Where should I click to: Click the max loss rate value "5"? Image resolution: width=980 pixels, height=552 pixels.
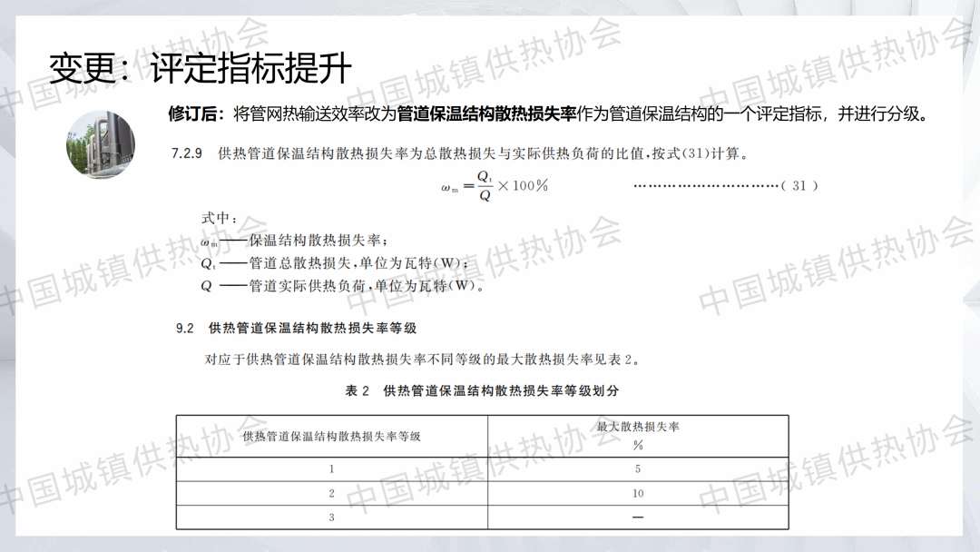[638, 469]
